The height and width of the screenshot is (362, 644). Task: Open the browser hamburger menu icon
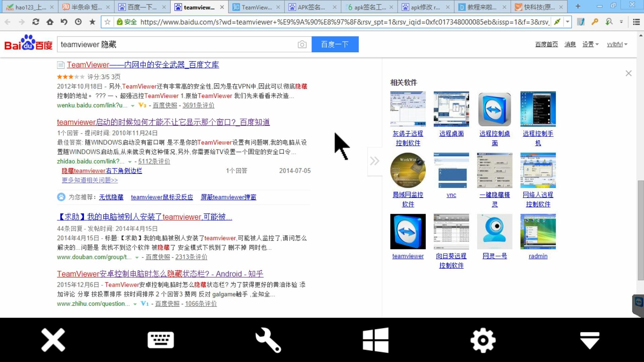coord(636,22)
